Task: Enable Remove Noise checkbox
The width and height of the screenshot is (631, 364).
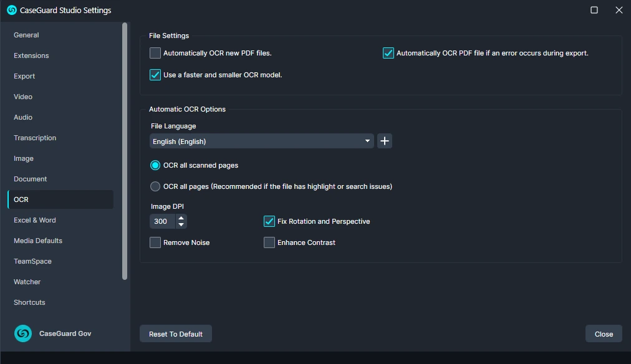Action: click(x=155, y=242)
